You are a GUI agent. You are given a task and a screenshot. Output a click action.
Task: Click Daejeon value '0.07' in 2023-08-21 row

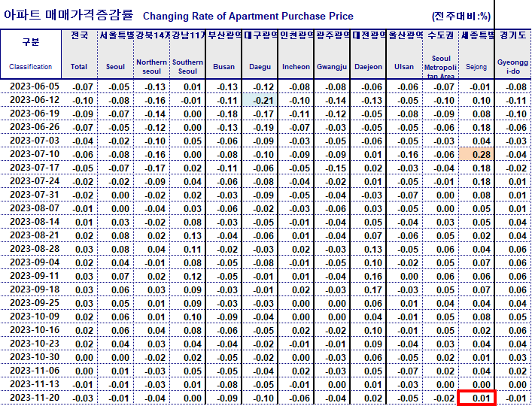tap(373, 236)
